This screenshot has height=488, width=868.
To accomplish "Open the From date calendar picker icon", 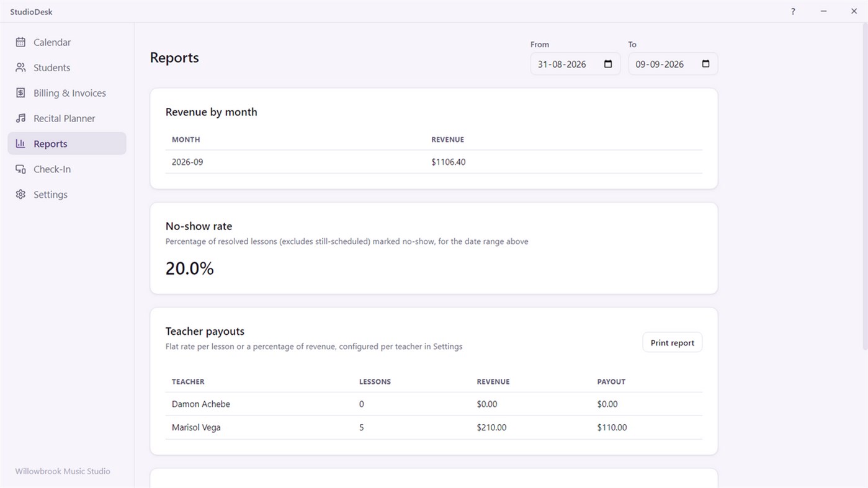I will [x=608, y=64].
